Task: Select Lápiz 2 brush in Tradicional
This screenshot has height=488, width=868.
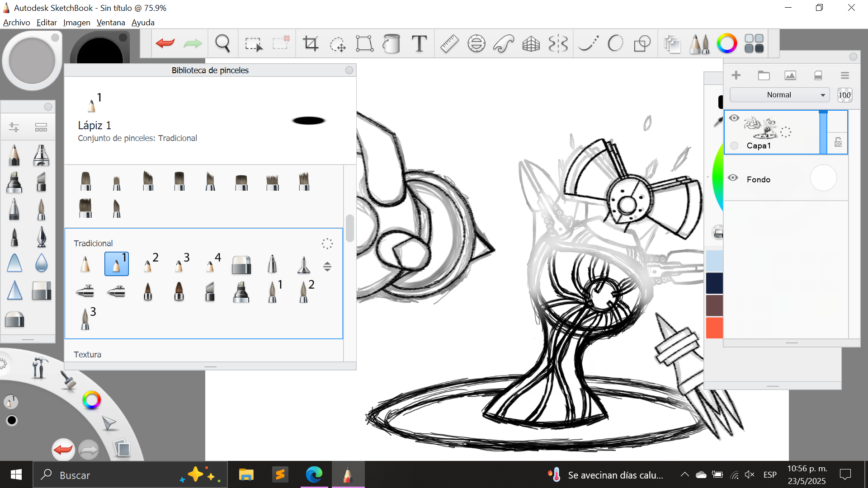Action: click(148, 264)
